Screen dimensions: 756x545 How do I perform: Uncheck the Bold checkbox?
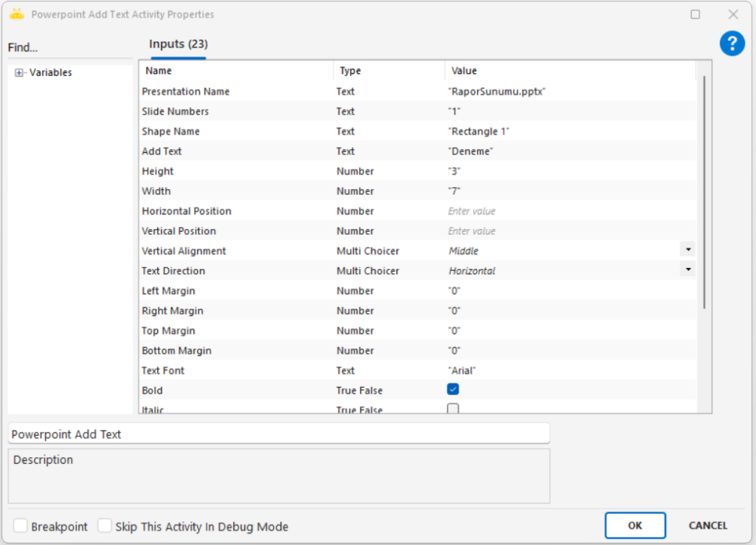click(453, 389)
